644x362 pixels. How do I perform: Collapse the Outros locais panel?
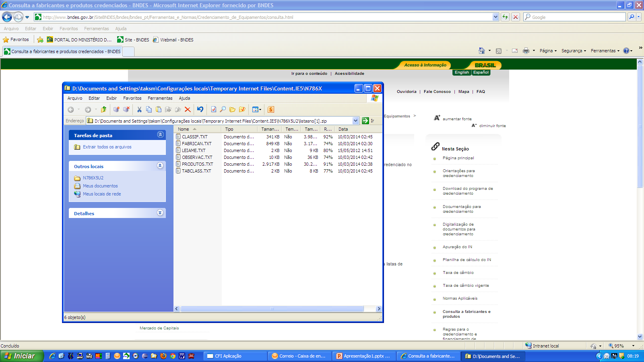(160, 166)
